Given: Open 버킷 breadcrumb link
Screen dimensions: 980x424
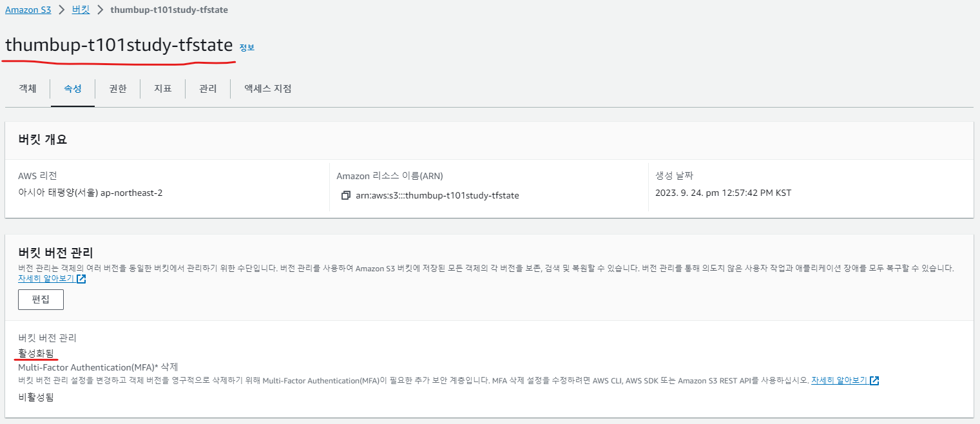Looking at the screenshot, I should click(x=81, y=10).
